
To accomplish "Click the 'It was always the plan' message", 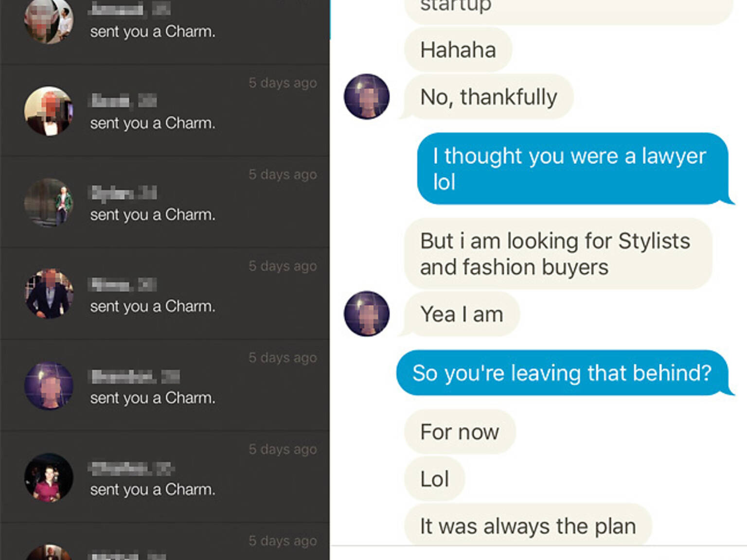I will [x=527, y=525].
